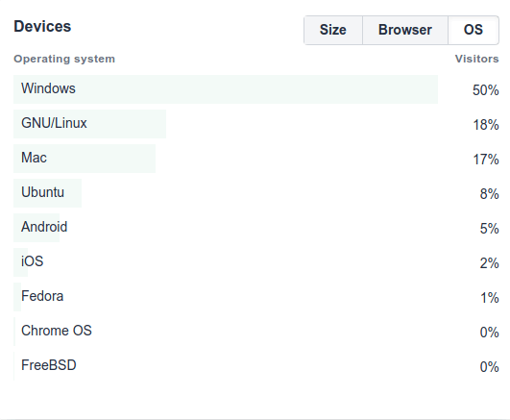Click the GNU/Linux 18% visitors value

point(486,125)
